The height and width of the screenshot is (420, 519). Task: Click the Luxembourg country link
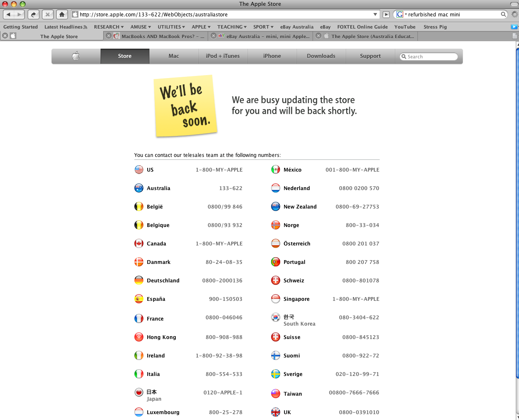[x=163, y=412]
